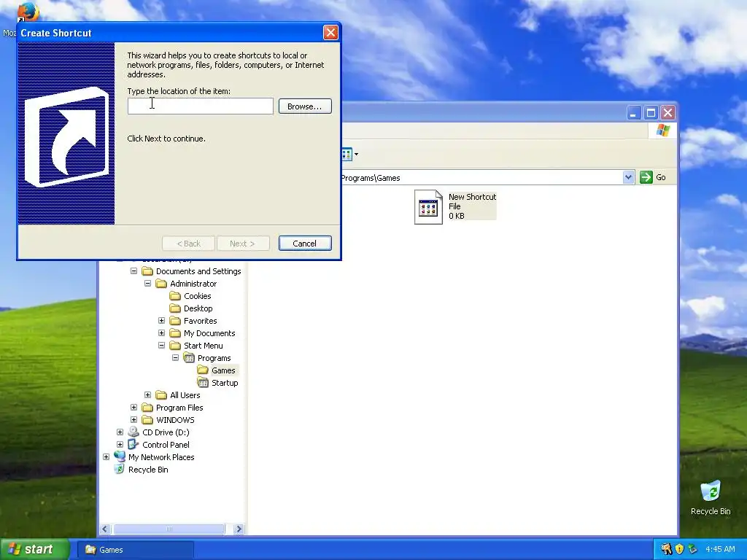Click the folder tree scroll left arrow
This screenshot has width=747, height=560.
[x=105, y=529]
